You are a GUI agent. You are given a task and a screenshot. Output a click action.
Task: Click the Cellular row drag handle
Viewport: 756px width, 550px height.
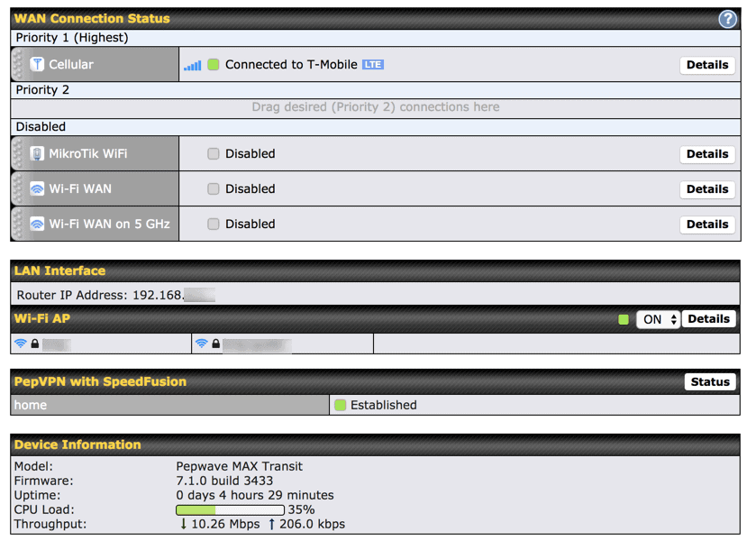pyautogui.click(x=18, y=64)
